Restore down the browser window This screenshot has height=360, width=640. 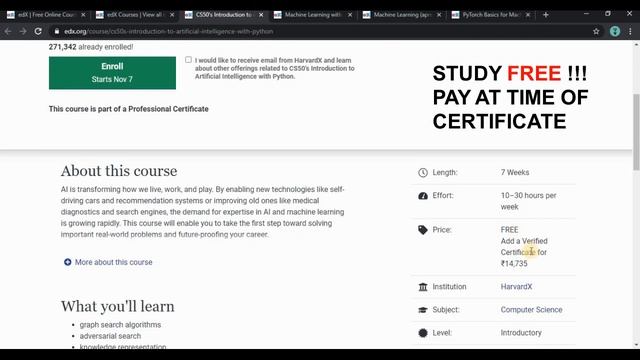click(608, 14)
